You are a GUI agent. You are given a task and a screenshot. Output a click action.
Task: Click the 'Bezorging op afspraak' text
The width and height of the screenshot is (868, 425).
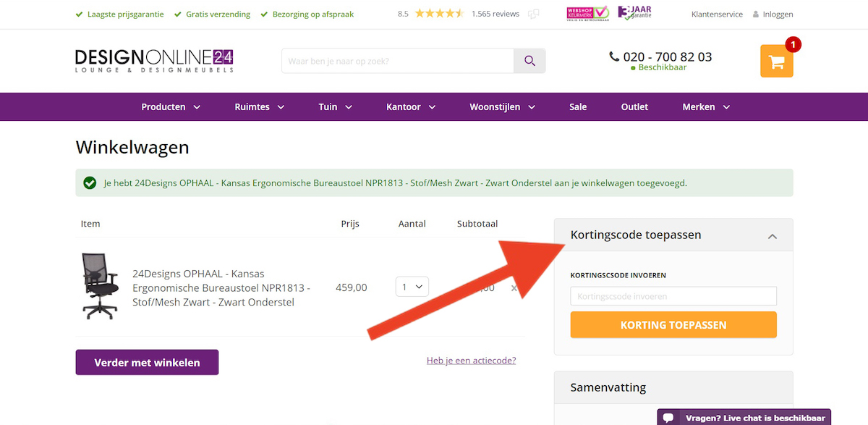coord(313,14)
